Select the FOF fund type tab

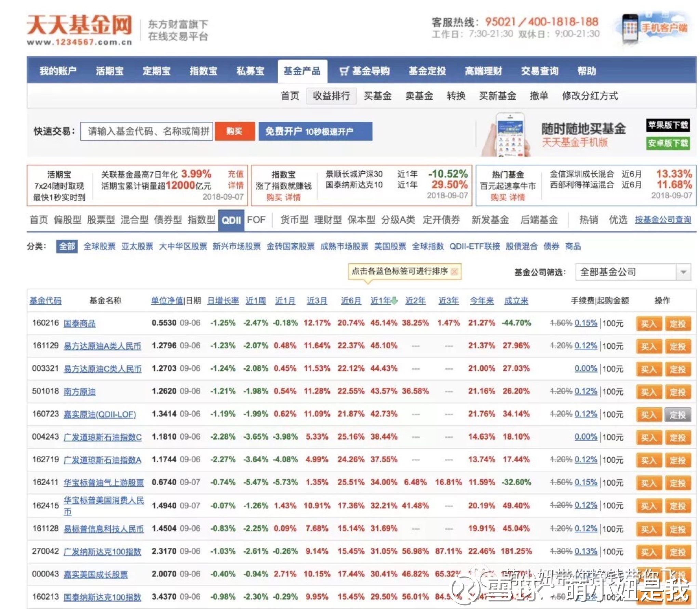(x=256, y=220)
